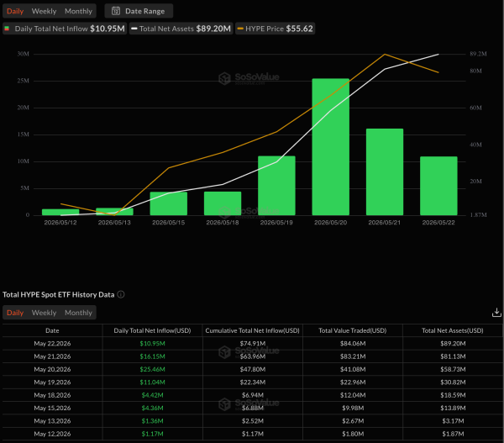The image size is (504, 443).
Task: Click the 2026/05/20 tallest green bar
Action: [330, 147]
